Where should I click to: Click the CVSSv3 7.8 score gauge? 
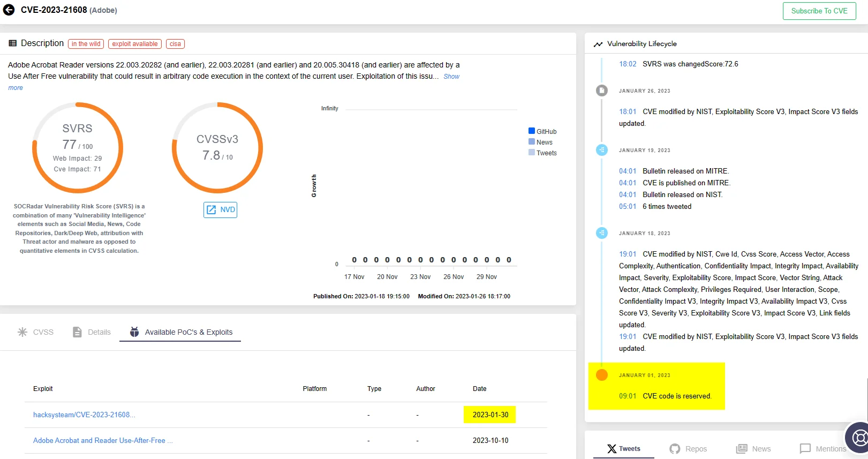click(217, 148)
